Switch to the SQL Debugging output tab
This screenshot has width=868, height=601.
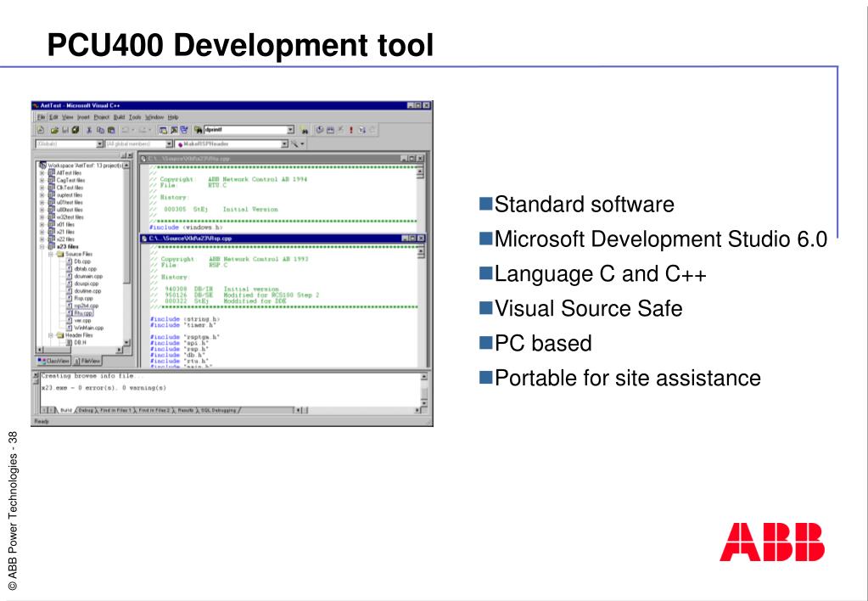[218, 411]
